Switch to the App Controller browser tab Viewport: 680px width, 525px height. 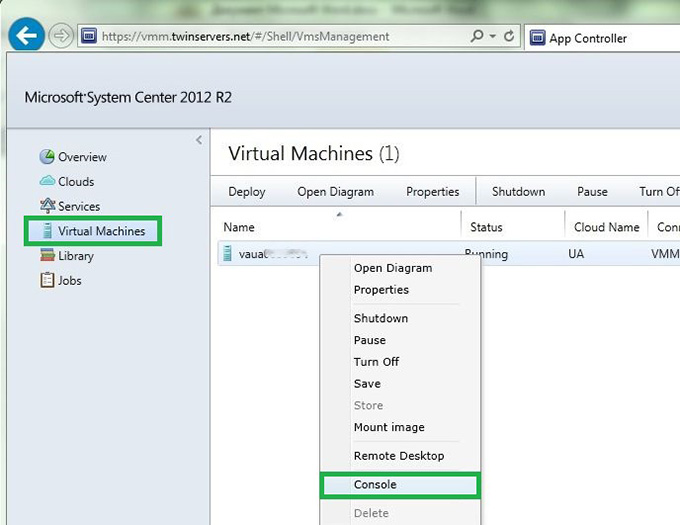click(x=603, y=38)
